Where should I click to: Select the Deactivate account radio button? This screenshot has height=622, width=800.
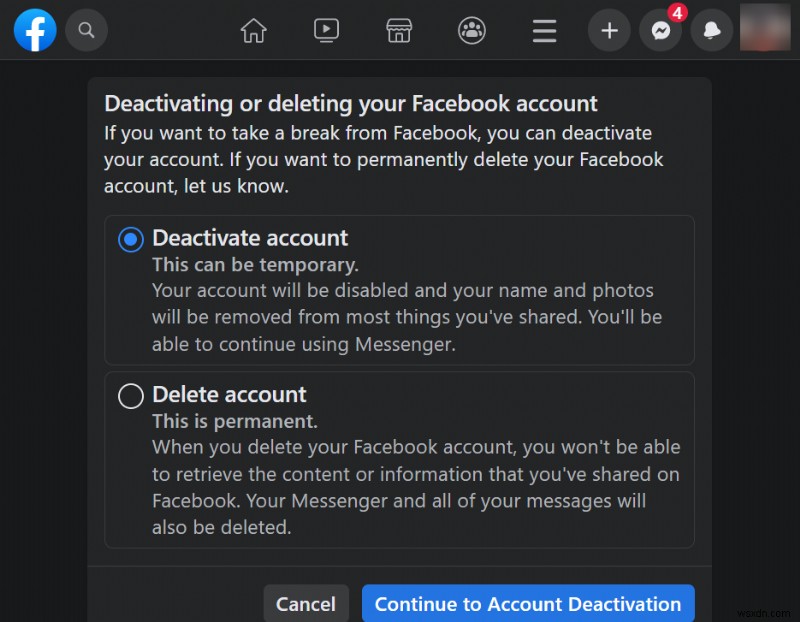[130, 239]
